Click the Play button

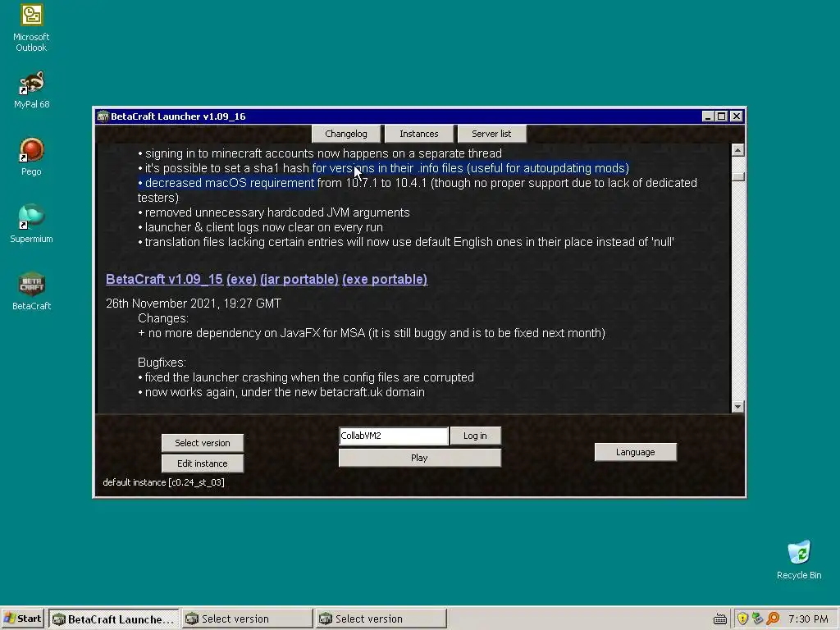coord(419,458)
